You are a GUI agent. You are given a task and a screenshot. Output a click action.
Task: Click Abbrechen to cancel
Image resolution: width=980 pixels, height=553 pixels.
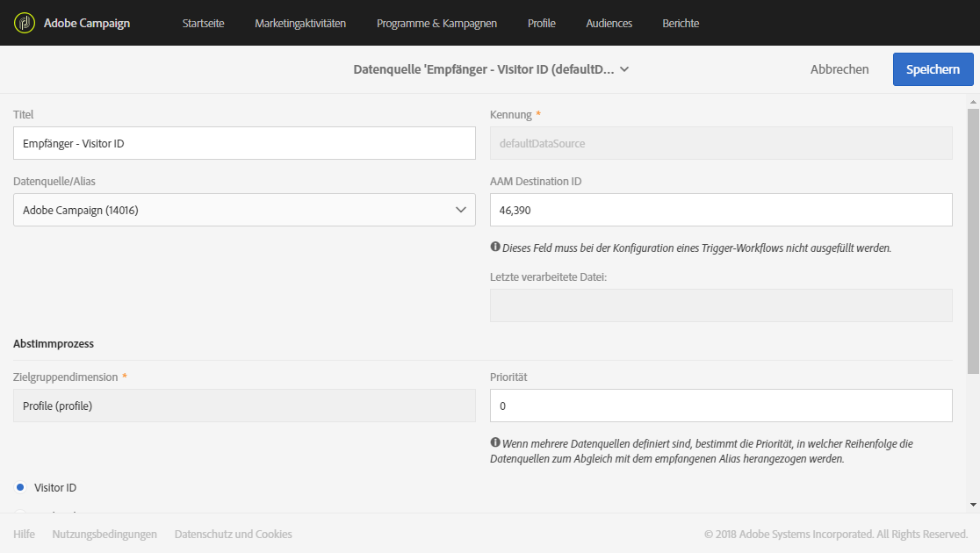click(839, 69)
